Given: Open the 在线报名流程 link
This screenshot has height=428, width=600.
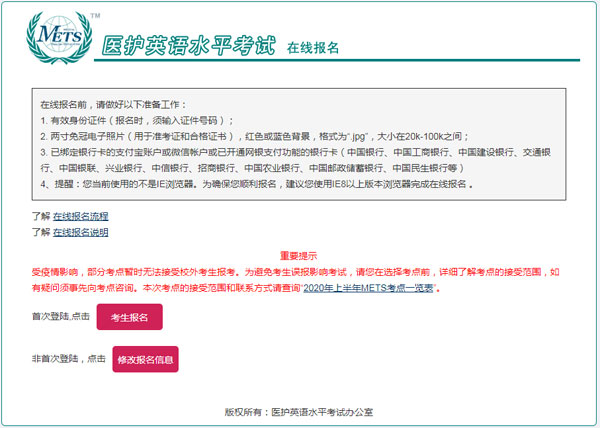Looking at the screenshot, I should (80, 216).
